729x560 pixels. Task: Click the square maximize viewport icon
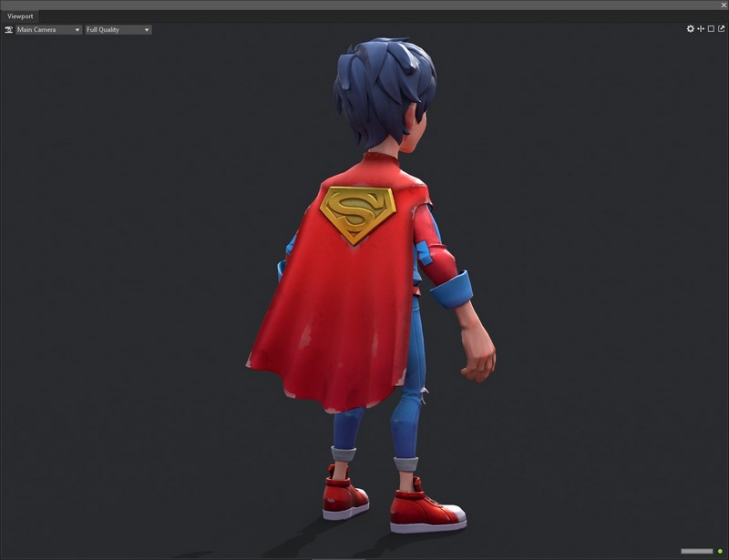(711, 29)
